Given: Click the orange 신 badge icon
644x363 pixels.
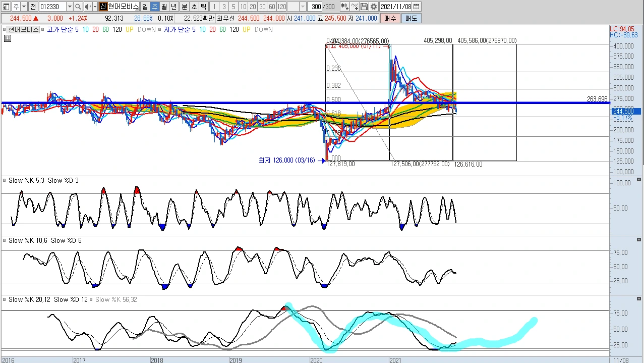Looking at the screenshot, I should (103, 7).
